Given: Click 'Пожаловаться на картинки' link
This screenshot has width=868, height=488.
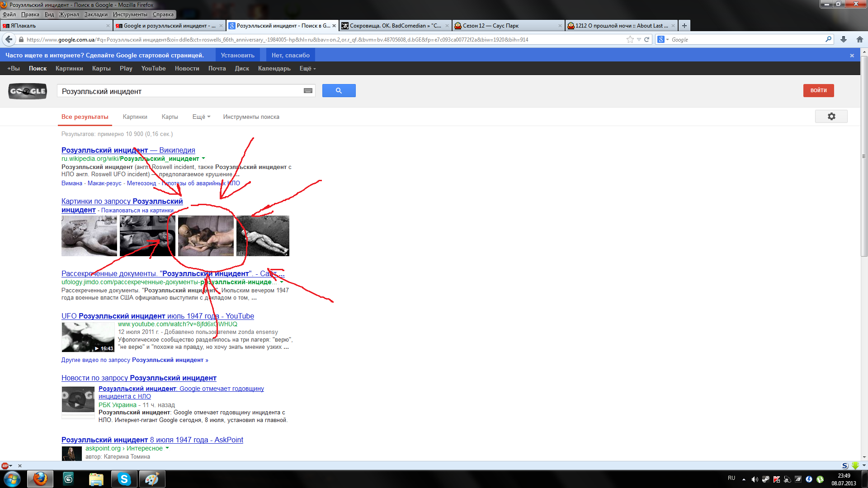Looking at the screenshot, I should pyautogui.click(x=137, y=211).
